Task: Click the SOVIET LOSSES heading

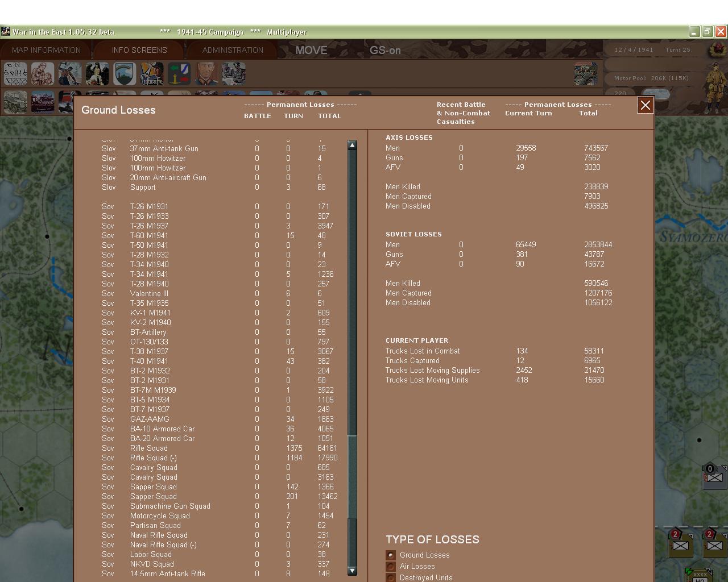Action: coord(413,234)
